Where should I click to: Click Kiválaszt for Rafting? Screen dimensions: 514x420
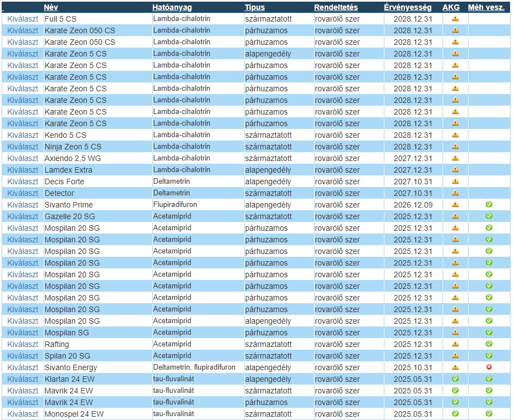pyautogui.click(x=23, y=344)
